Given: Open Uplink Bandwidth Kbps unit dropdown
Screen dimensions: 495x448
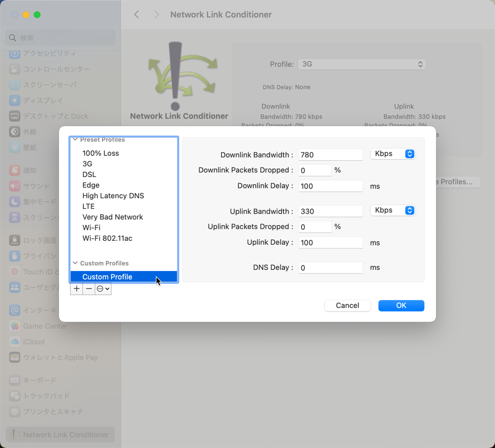Looking at the screenshot, I should point(393,210).
